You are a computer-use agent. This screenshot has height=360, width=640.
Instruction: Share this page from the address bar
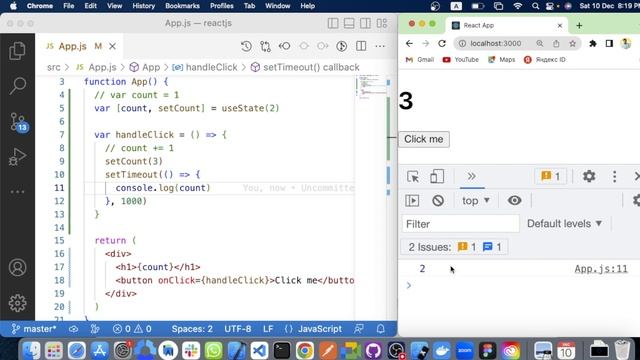tap(556, 43)
